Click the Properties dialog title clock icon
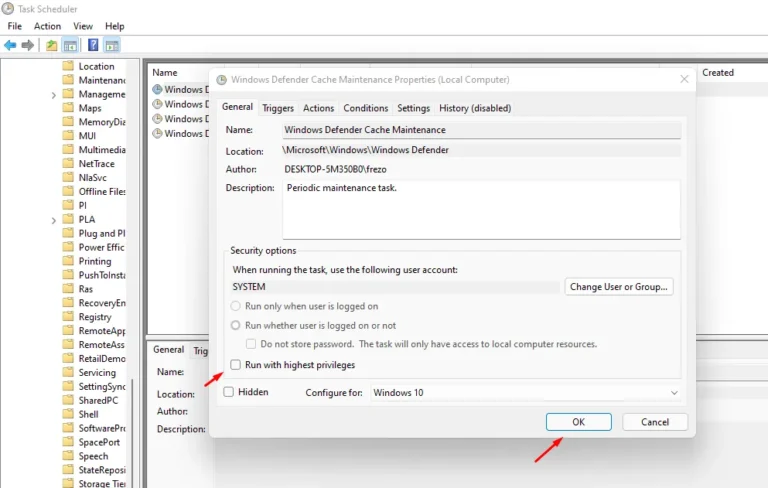 (221, 80)
